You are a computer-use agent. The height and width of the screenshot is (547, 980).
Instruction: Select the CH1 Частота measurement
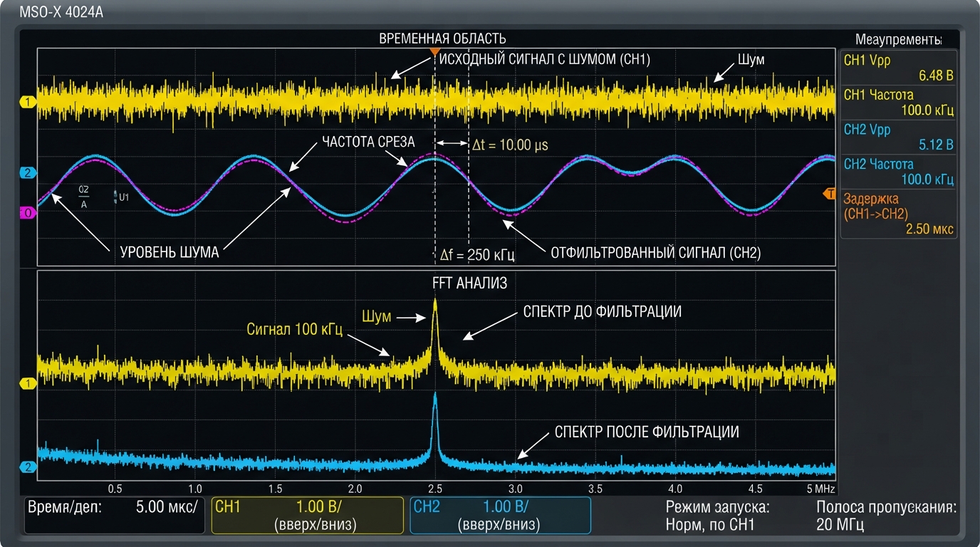(x=899, y=103)
